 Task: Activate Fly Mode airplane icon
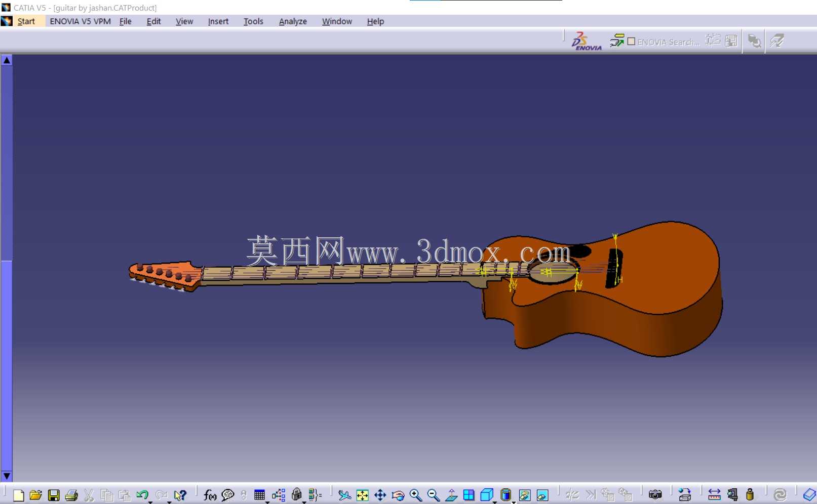pyautogui.click(x=345, y=495)
